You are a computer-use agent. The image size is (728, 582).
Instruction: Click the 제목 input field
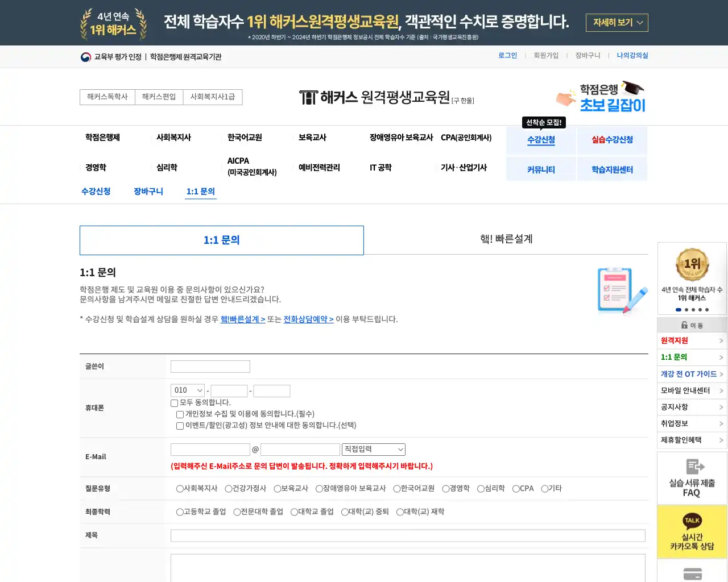click(x=408, y=535)
